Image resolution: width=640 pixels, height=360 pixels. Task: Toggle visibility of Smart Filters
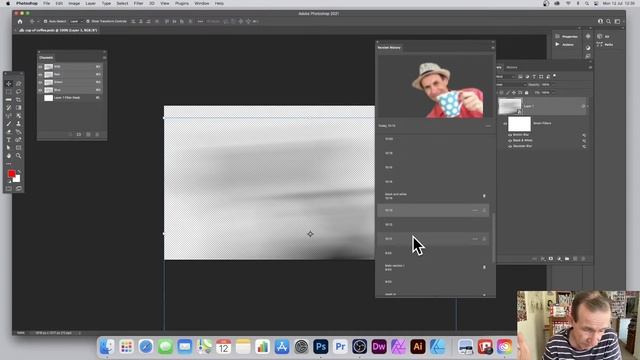(x=505, y=123)
